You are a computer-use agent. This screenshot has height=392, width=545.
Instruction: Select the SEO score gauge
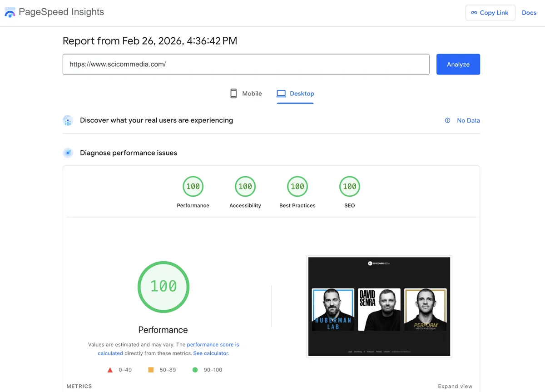click(x=349, y=186)
